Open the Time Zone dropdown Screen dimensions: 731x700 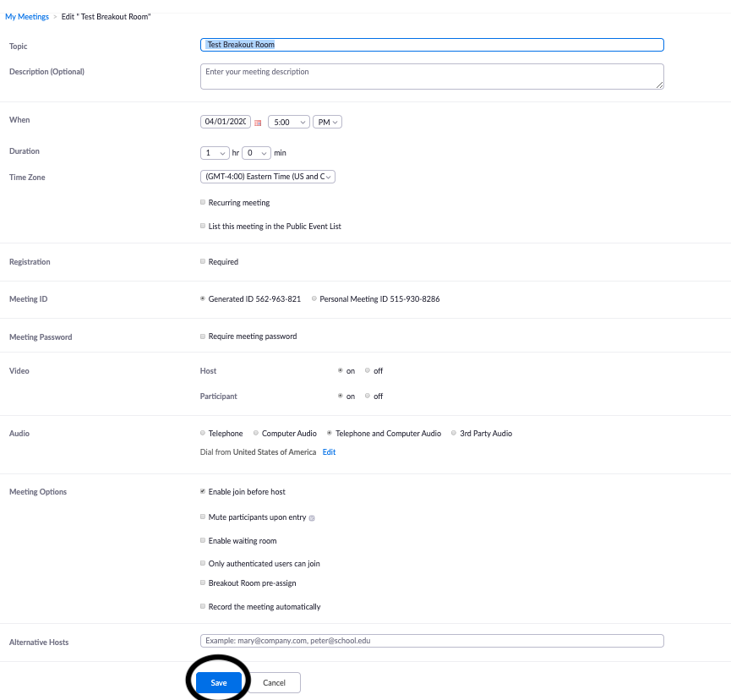pos(268,177)
